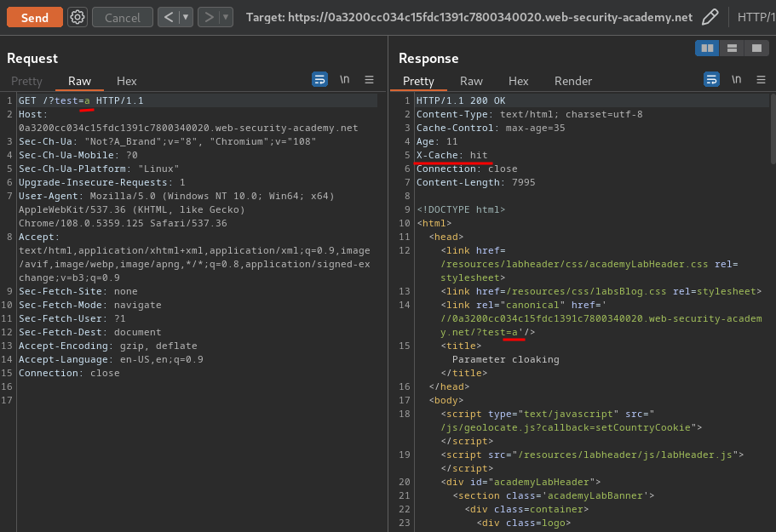Switch to top-bottom stacked layout view
Viewport: 776px width, 532px height.
coord(732,48)
